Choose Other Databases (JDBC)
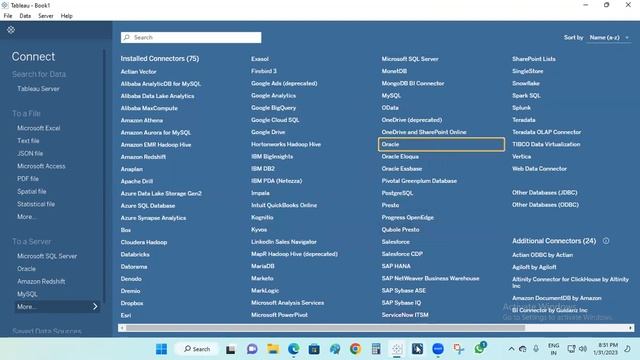This screenshot has height=360, width=640. point(545,193)
